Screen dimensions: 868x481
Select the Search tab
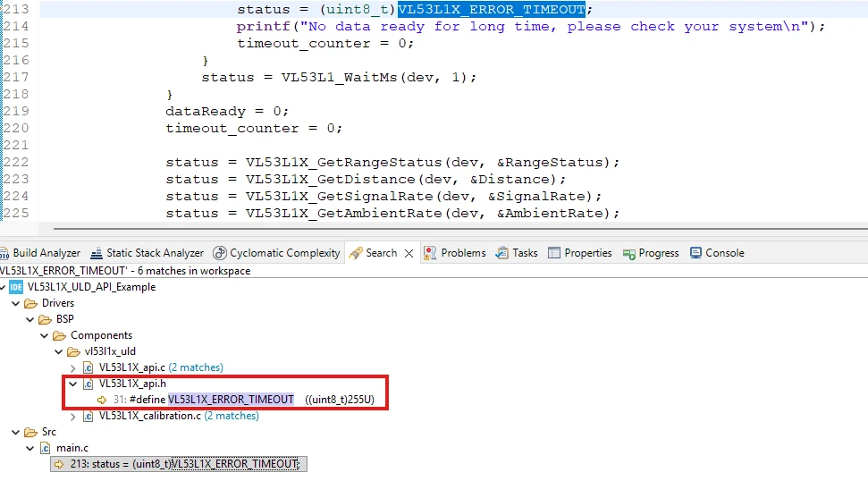pyautogui.click(x=381, y=253)
